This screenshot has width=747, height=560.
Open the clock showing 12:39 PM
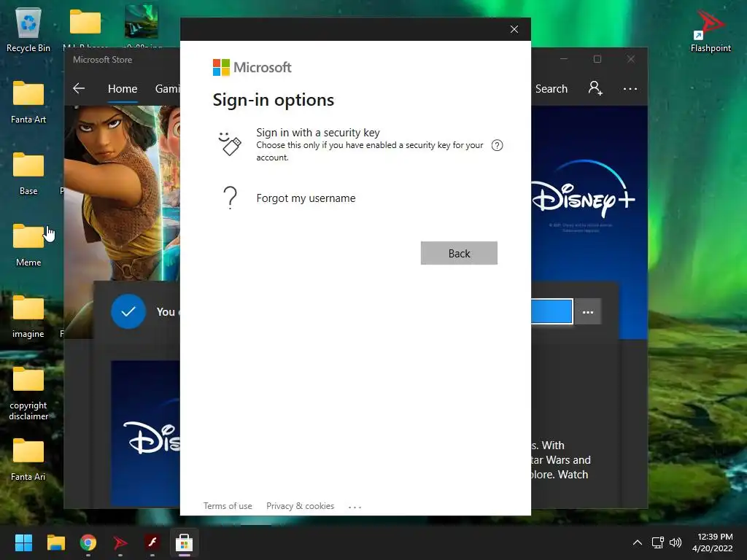point(713,542)
